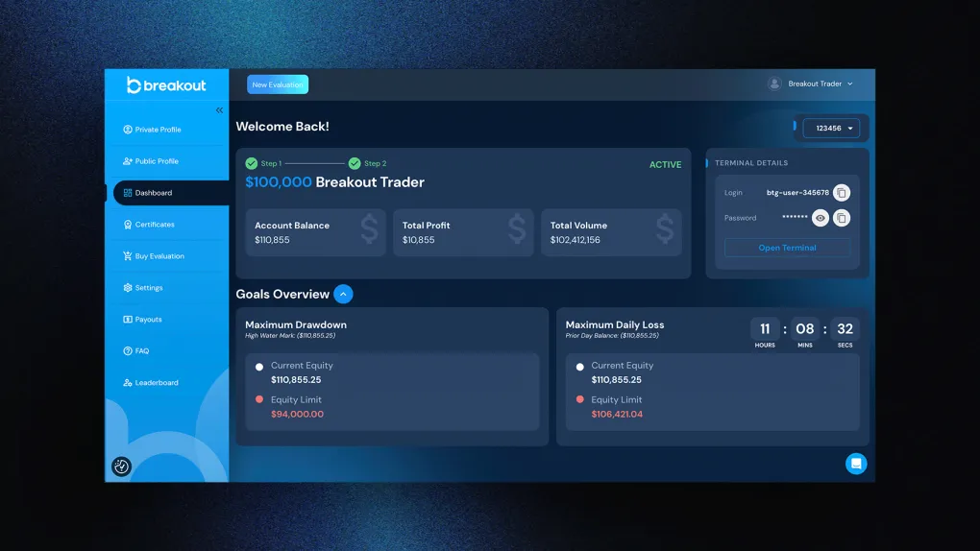This screenshot has height=551, width=980.
Task: Click Welcome Back! heading
Action: [x=282, y=127]
